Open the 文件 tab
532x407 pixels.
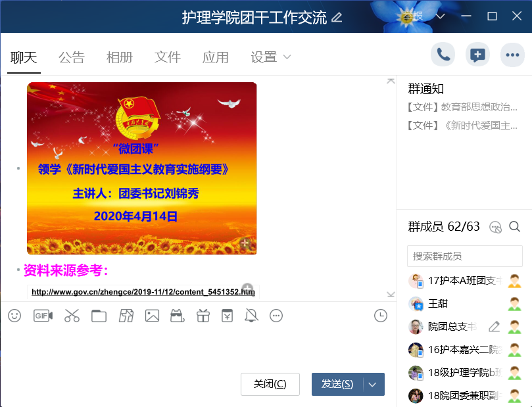click(167, 57)
